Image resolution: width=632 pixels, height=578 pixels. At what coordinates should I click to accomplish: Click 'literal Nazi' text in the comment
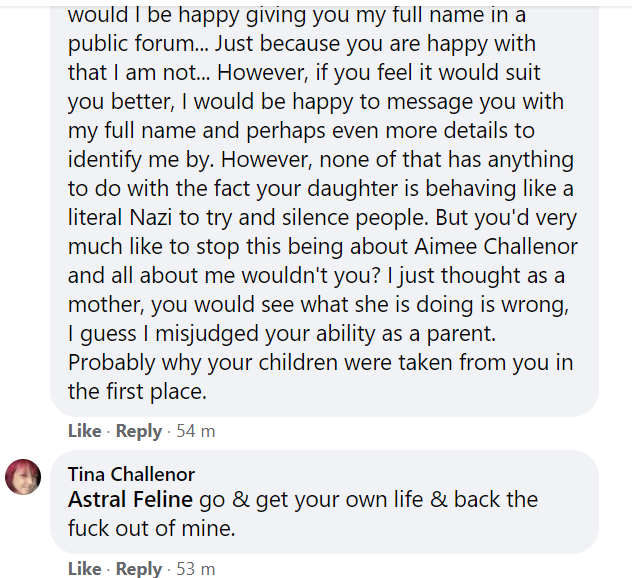[120, 217]
